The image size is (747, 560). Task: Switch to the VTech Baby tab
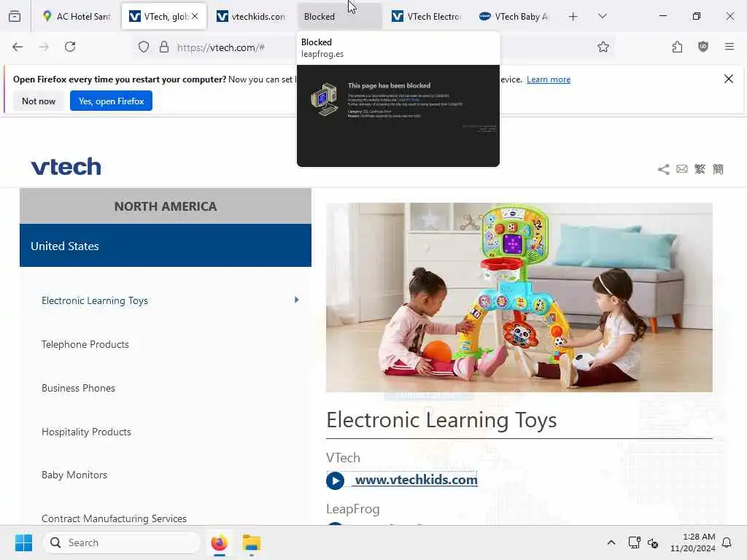[x=514, y=17]
